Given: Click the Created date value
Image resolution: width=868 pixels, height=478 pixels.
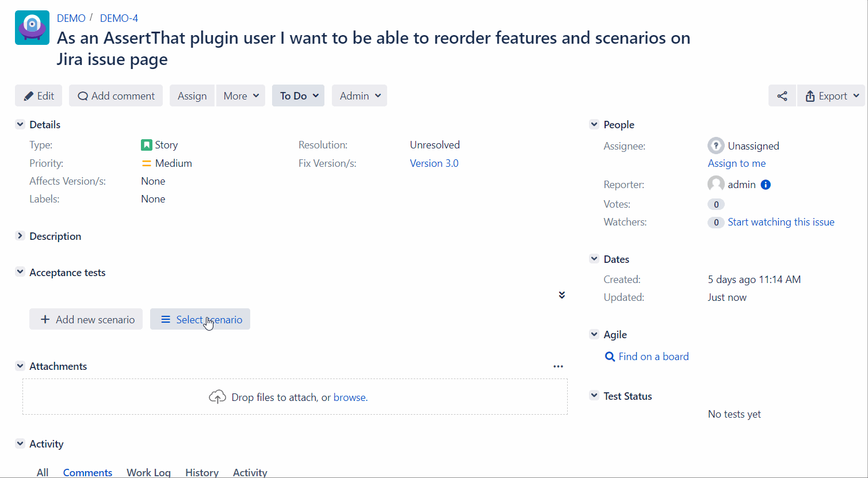Looking at the screenshot, I should pyautogui.click(x=754, y=280).
